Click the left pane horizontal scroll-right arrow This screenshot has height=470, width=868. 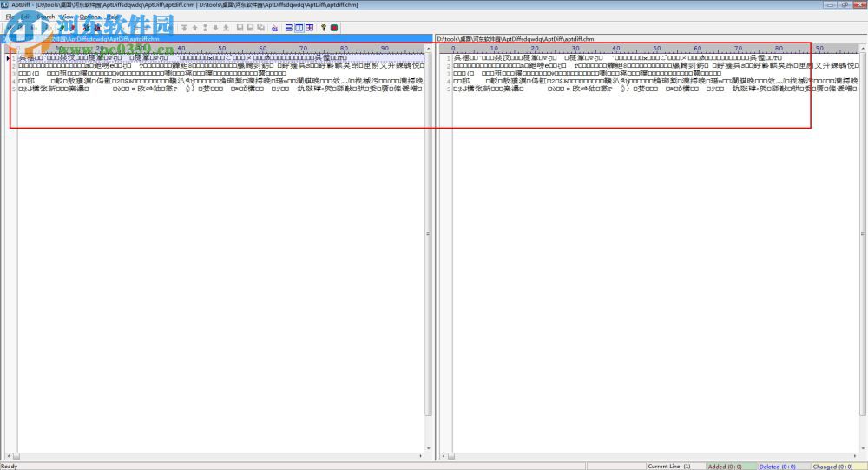pyautogui.click(x=421, y=456)
